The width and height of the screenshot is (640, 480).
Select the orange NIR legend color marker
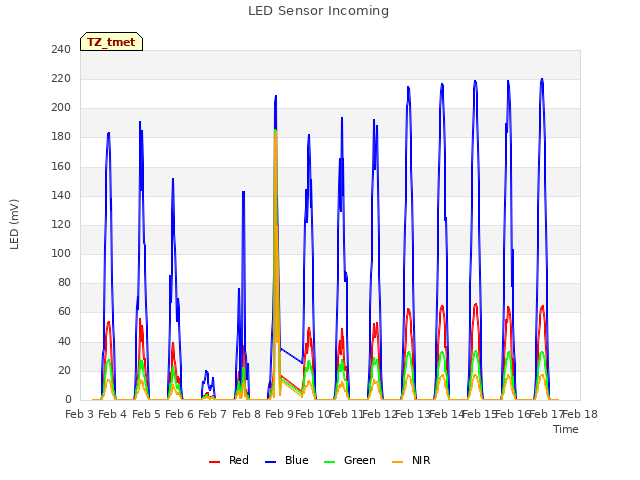pyautogui.click(x=397, y=462)
